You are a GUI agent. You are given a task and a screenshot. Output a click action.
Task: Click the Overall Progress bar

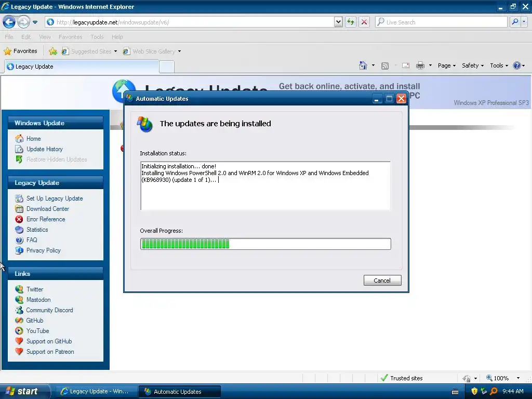click(265, 244)
